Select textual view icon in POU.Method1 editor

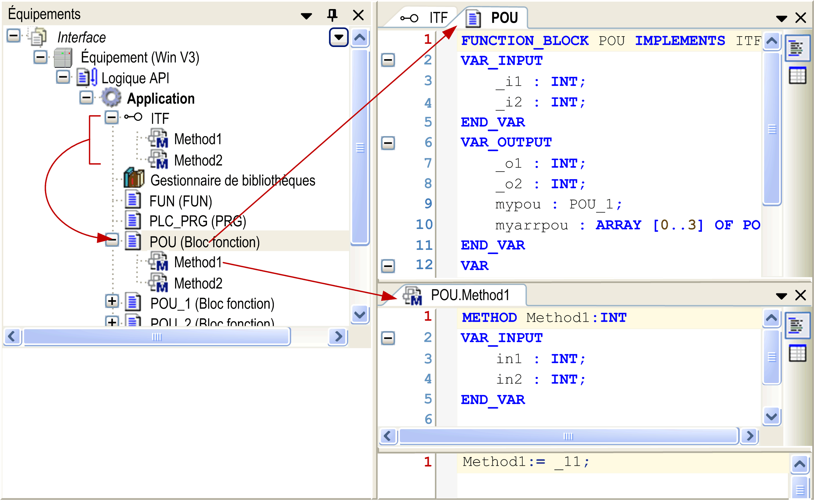[x=797, y=326]
